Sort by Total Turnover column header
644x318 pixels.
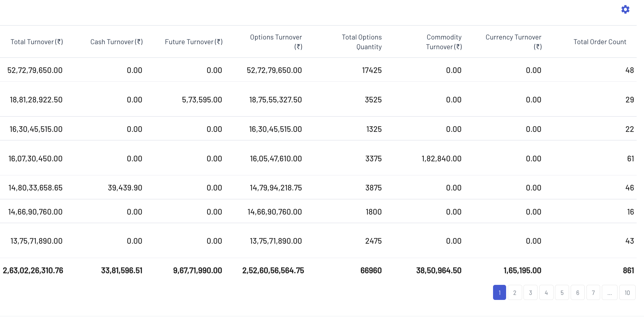pyautogui.click(x=37, y=42)
